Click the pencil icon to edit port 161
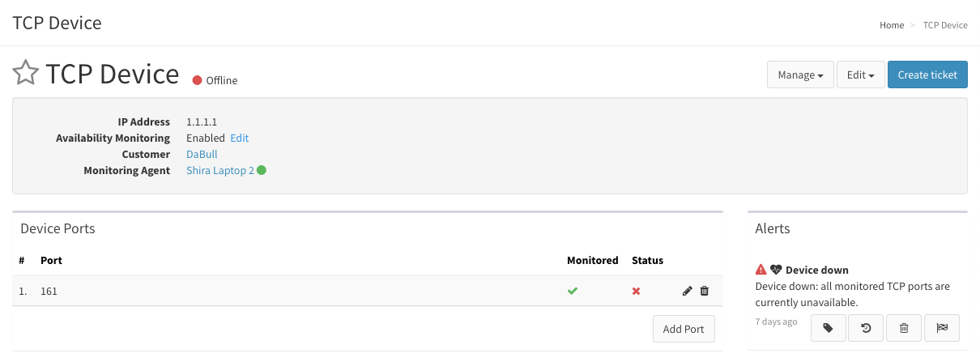 687,291
